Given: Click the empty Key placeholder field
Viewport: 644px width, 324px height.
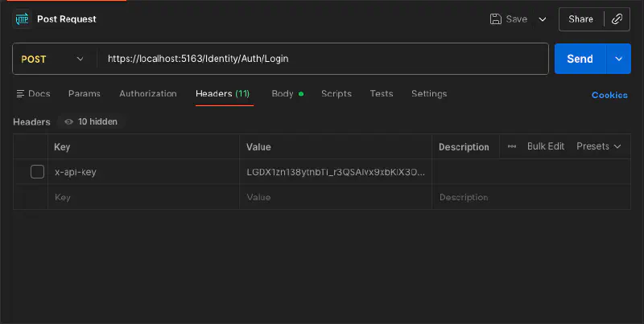Looking at the screenshot, I should click(144, 197).
